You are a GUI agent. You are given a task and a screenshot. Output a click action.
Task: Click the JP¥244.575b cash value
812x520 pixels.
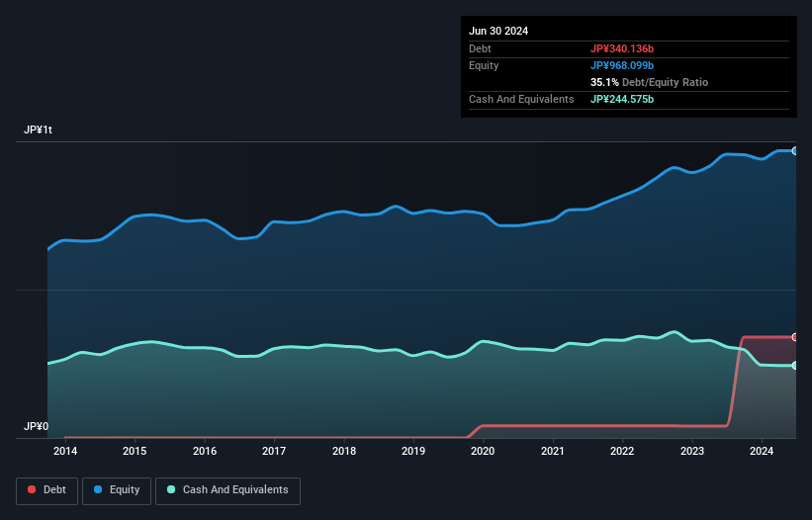[x=622, y=99]
